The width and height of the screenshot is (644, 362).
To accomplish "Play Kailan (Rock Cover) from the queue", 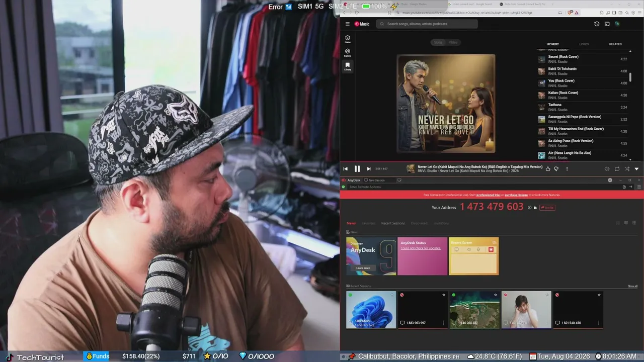I will [x=583, y=95].
